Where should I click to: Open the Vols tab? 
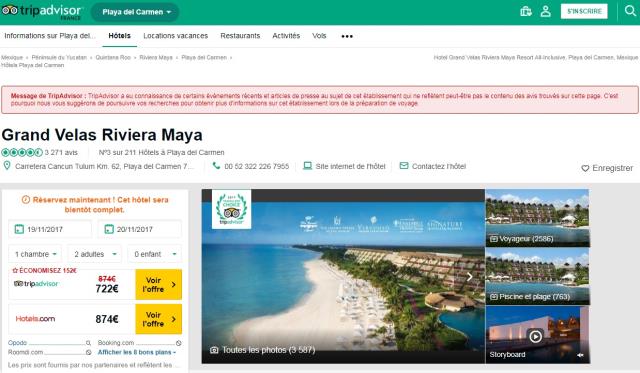point(319,36)
